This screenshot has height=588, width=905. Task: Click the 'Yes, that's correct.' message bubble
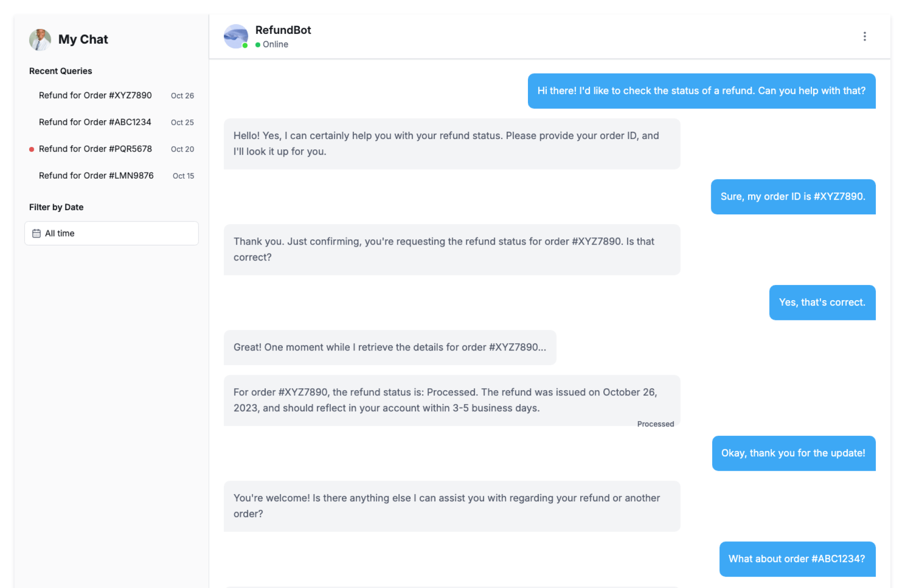[x=822, y=302]
